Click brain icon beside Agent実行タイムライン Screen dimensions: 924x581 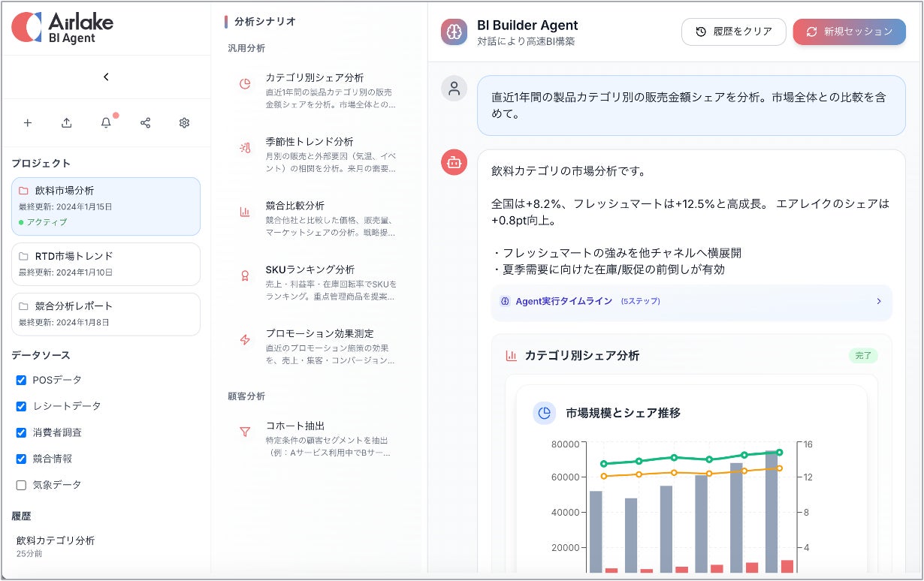506,301
